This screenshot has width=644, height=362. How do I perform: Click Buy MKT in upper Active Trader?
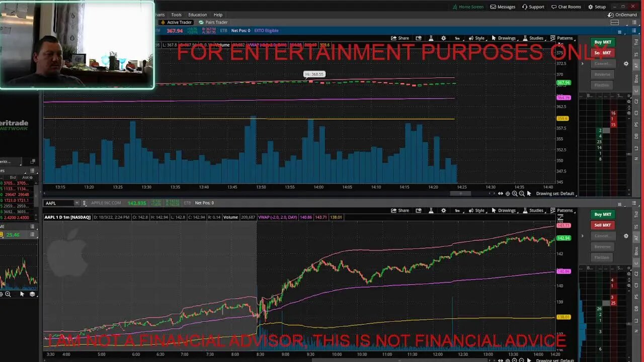602,42
